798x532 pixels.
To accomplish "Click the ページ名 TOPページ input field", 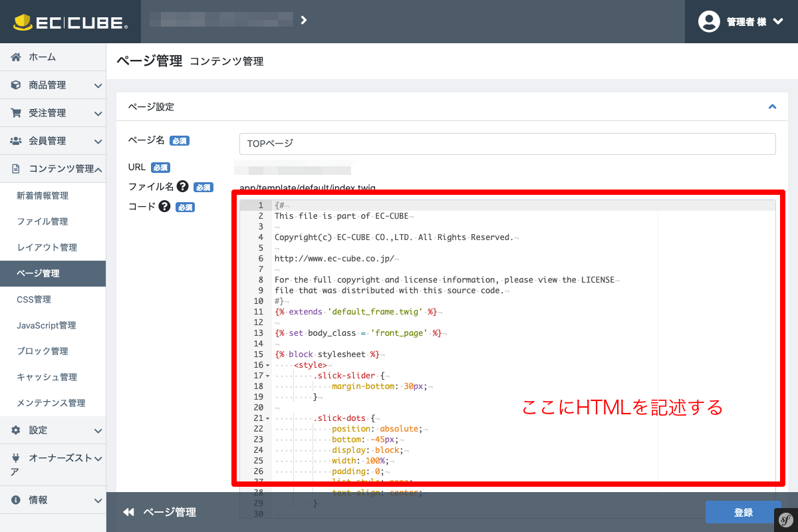I will click(x=505, y=144).
